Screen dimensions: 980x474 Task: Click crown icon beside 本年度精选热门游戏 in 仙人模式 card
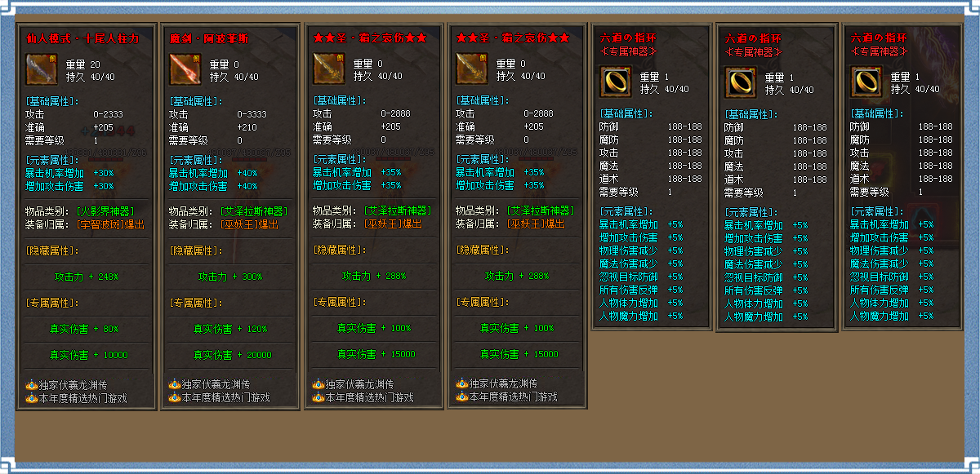click(31, 398)
